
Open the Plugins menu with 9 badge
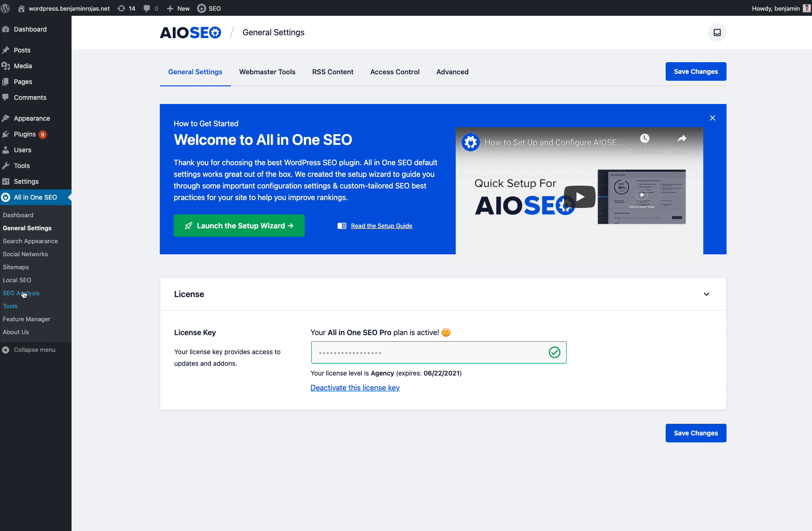(25, 134)
